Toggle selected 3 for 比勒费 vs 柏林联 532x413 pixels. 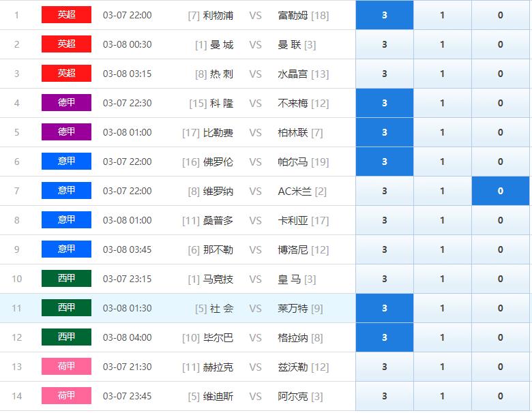click(x=385, y=132)
